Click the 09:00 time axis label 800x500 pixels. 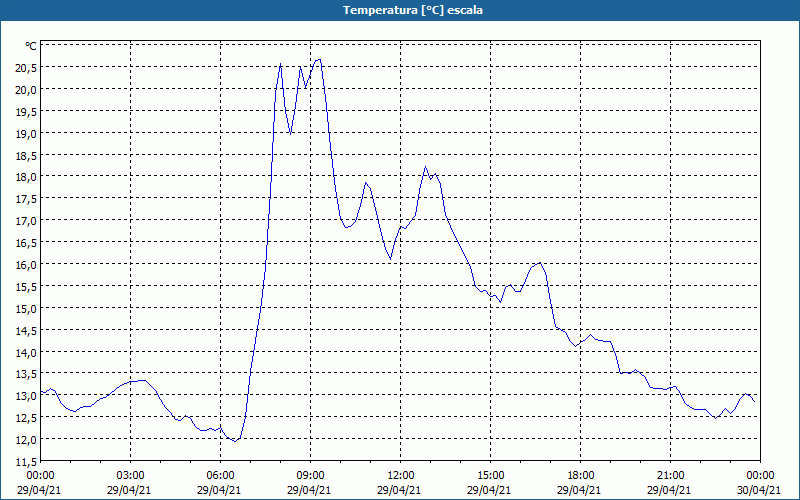310,476
